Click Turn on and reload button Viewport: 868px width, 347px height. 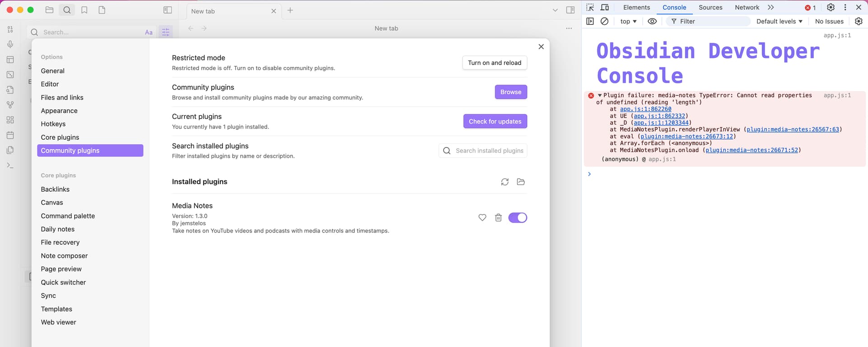(x=495, y=63)
